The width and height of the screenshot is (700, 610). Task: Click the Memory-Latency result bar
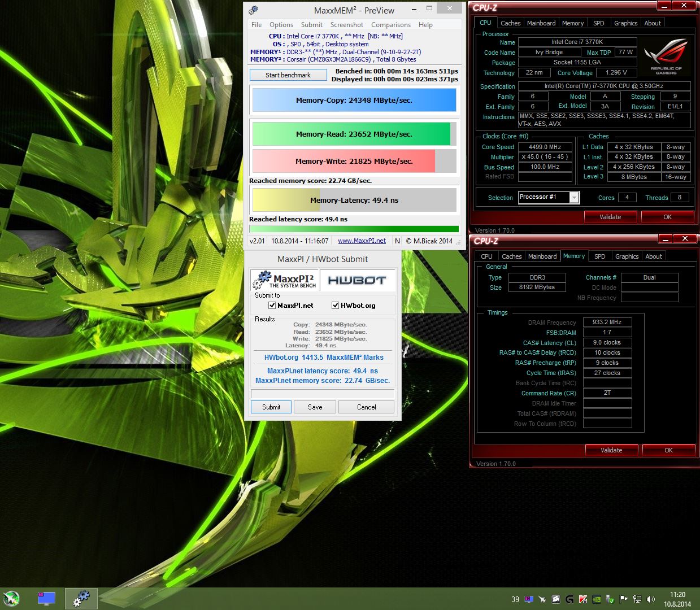click(x=354, y=200)
